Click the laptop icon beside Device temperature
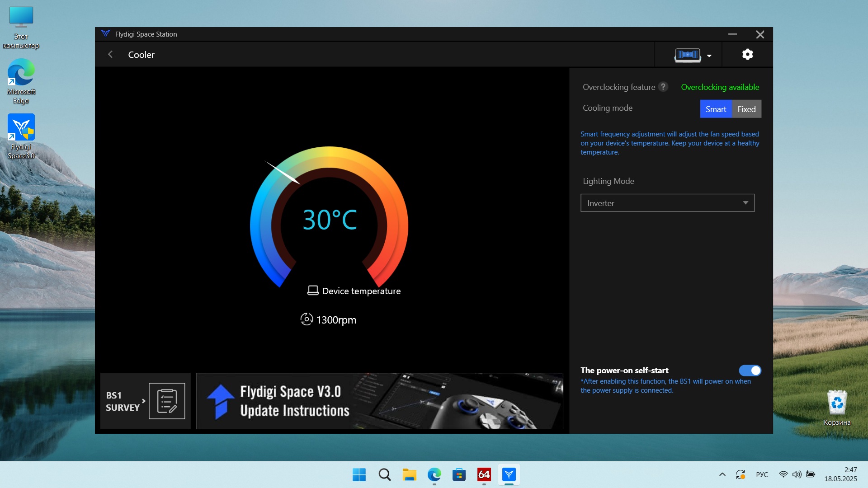Image resolution: width=868 pixels, height=488 pixels. point(313,291)
